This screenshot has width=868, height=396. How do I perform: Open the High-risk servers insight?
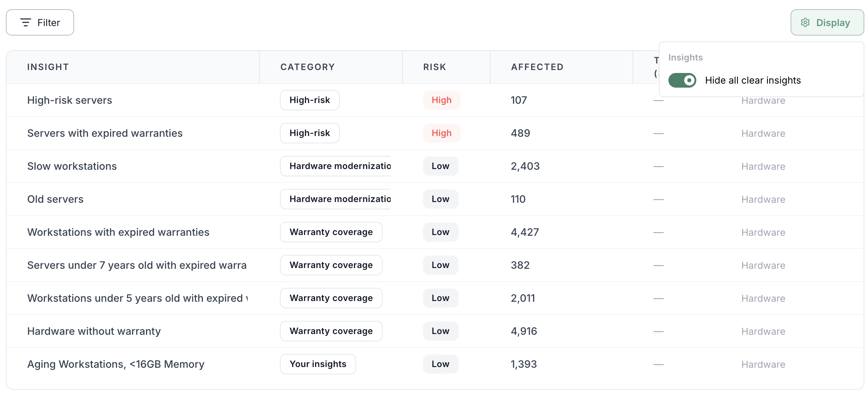click(70, 100)
